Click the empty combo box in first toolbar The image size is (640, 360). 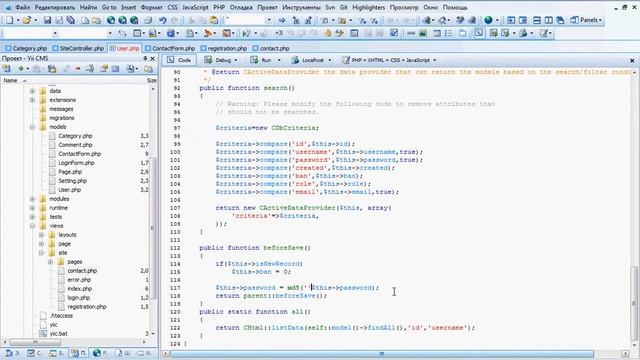(249, 20)
